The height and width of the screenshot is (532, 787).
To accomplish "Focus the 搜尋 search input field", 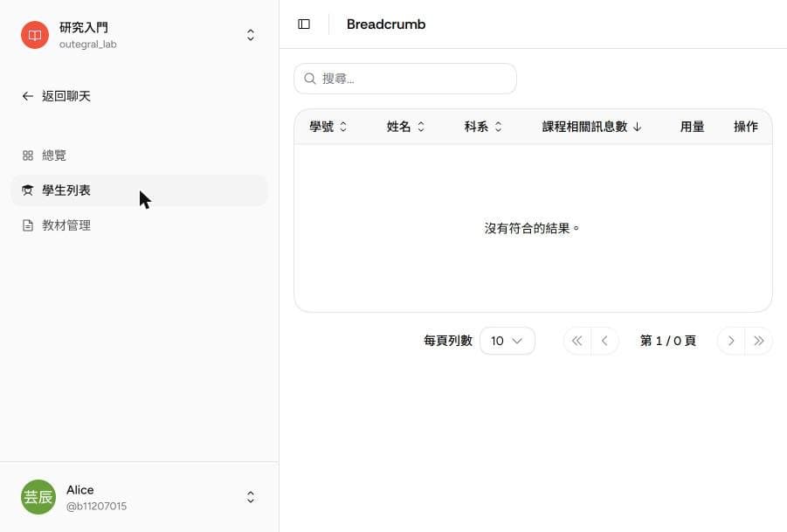I will pos(405,79).
